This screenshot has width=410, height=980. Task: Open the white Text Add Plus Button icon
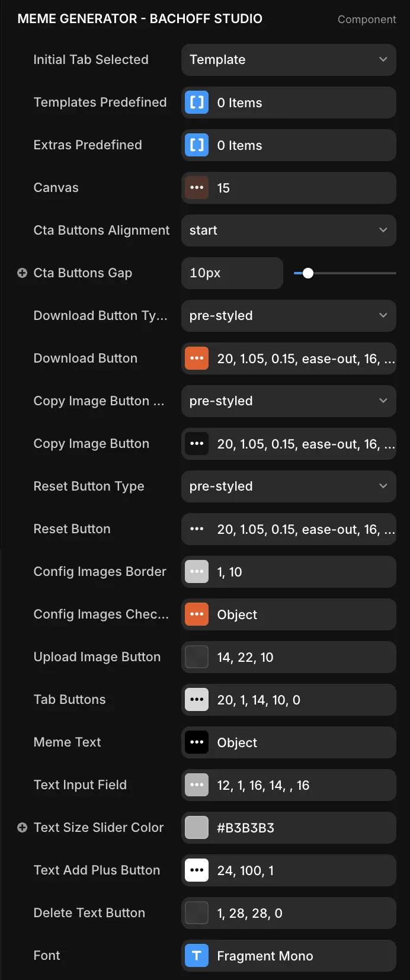point(197,870)
